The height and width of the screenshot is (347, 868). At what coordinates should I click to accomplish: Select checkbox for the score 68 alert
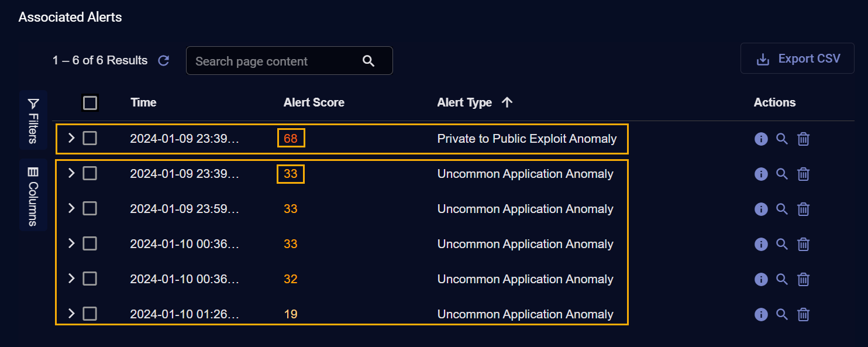tap(90, 139)
